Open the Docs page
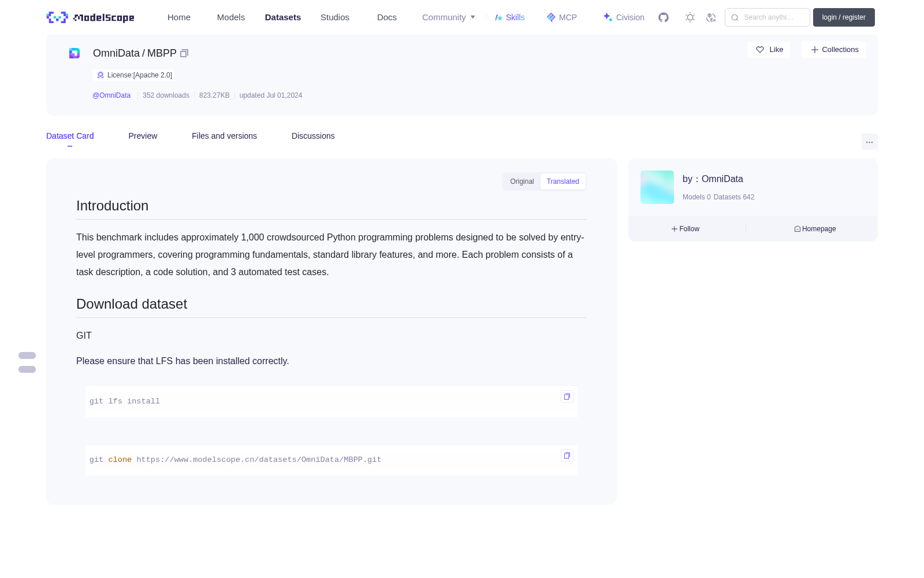This screenshot has width=924, height=578. pyautogui.click(x=387, y=17)
